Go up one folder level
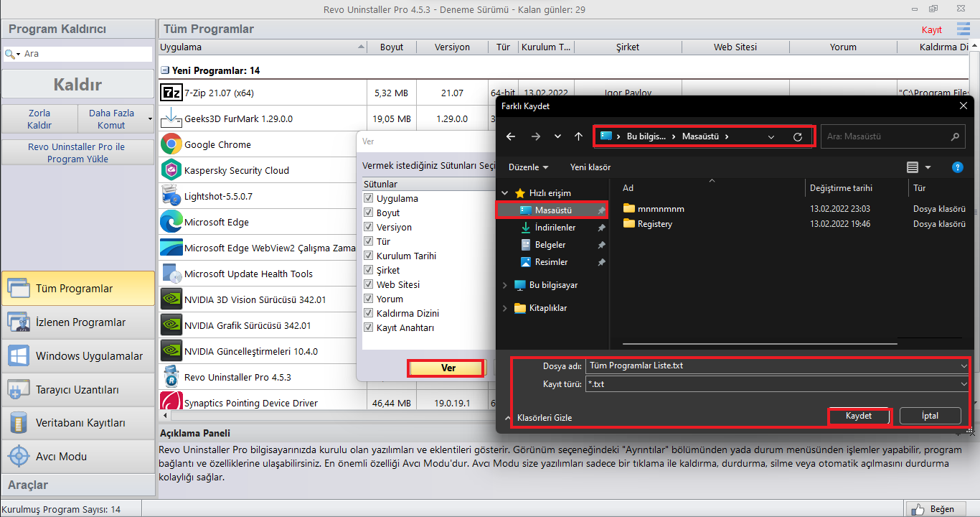This screenshot has height=517, width=980. (x=579, y=136)
